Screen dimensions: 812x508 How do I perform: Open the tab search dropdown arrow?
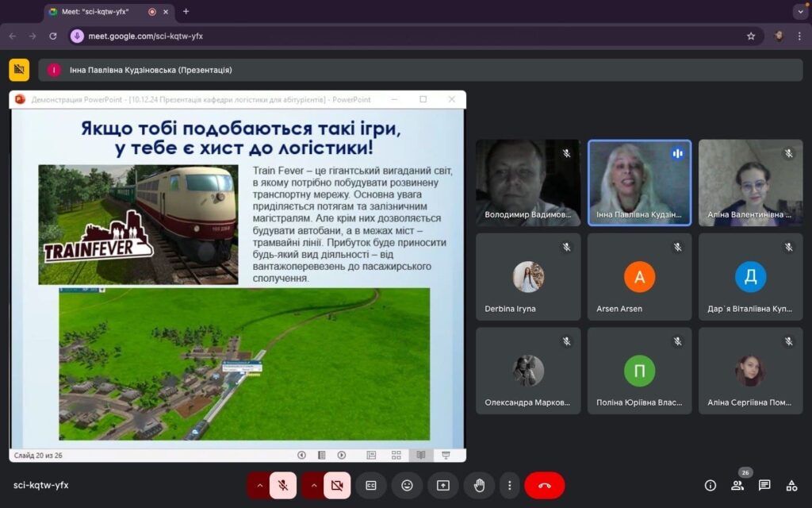point(801,11)
